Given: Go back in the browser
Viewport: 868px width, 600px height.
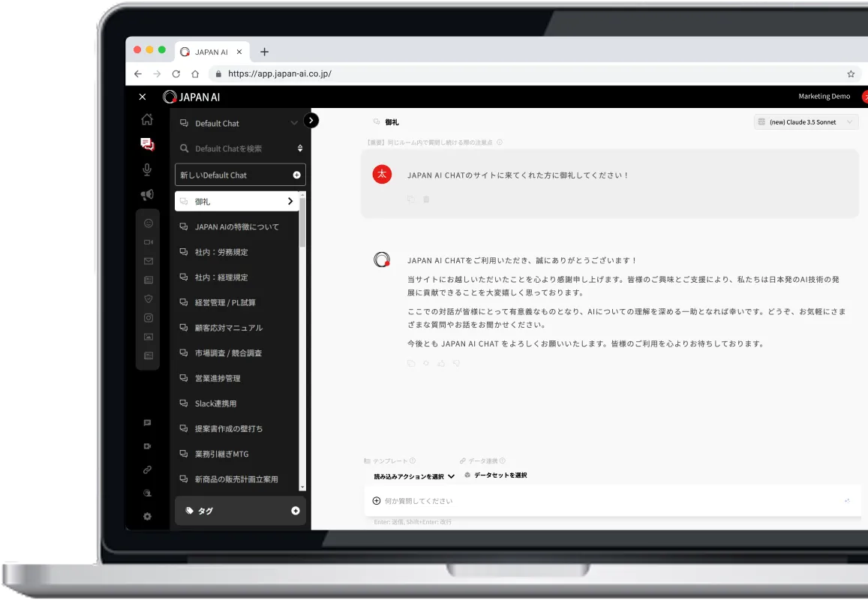Looking at the screenshot, I should click(138, 73).
